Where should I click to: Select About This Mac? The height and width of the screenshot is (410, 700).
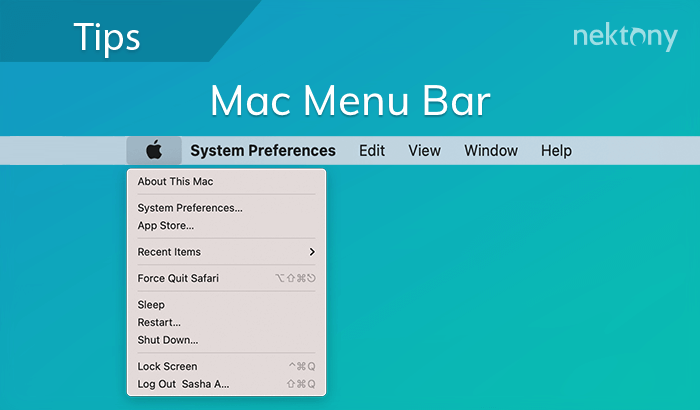(x=175, y=182)
